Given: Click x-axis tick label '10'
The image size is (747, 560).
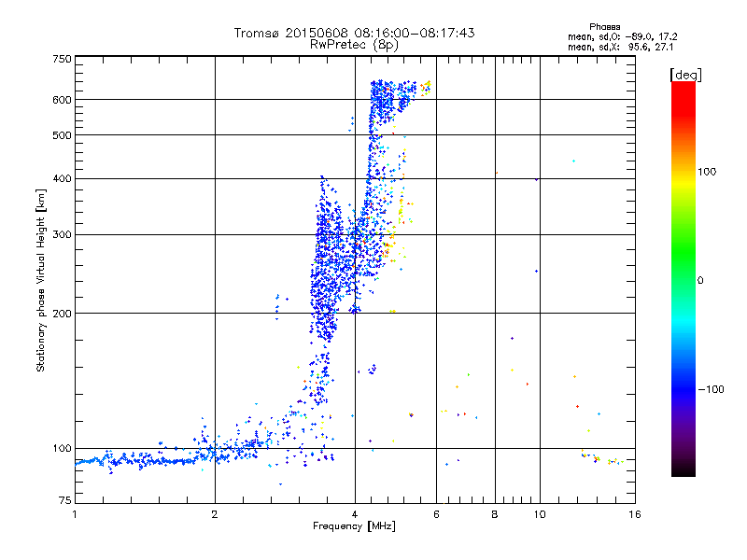Looking at the screenshot, I should pyautogui.click(x=540, y=514).
